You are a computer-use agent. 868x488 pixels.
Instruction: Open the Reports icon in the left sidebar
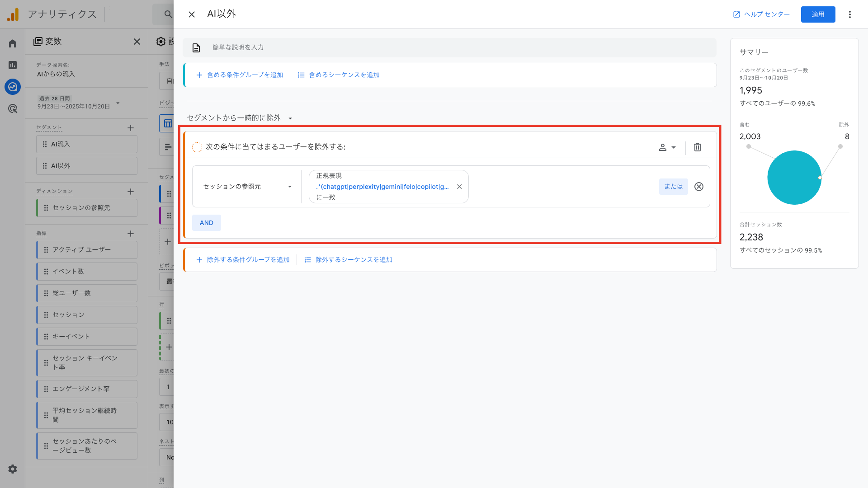coord(12,65)
